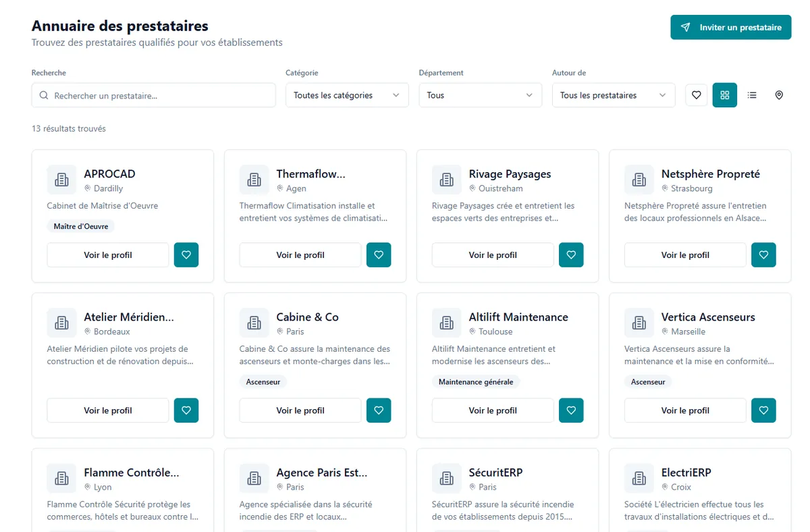This screenshot has width=810, height=532.
Task: Favorite Vertica Ascenseurs
Action: click(x=763, y=410)
